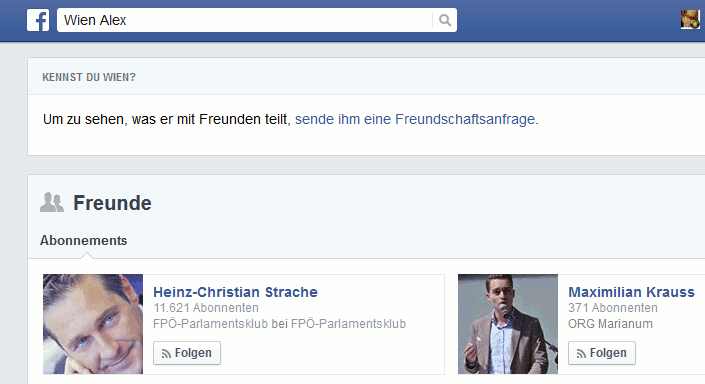The height and width of the screenshot is (384, 705).
Task: Click RSS icon on Krauss's Folgen button
Action: pos(581,354)
